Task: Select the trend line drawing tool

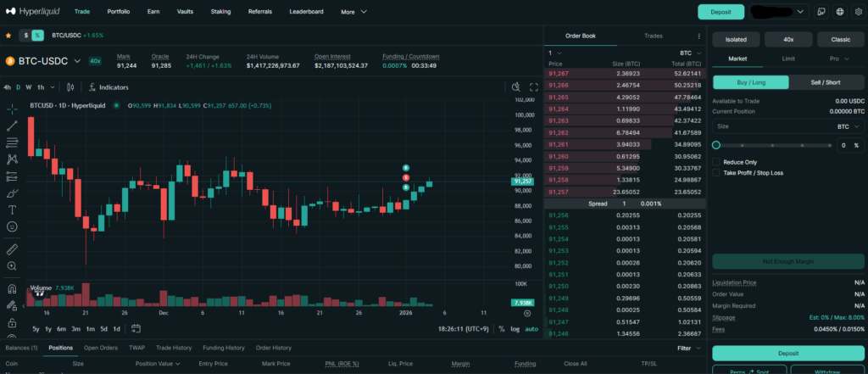Action: pyautogui.click(x=12, y=126)
